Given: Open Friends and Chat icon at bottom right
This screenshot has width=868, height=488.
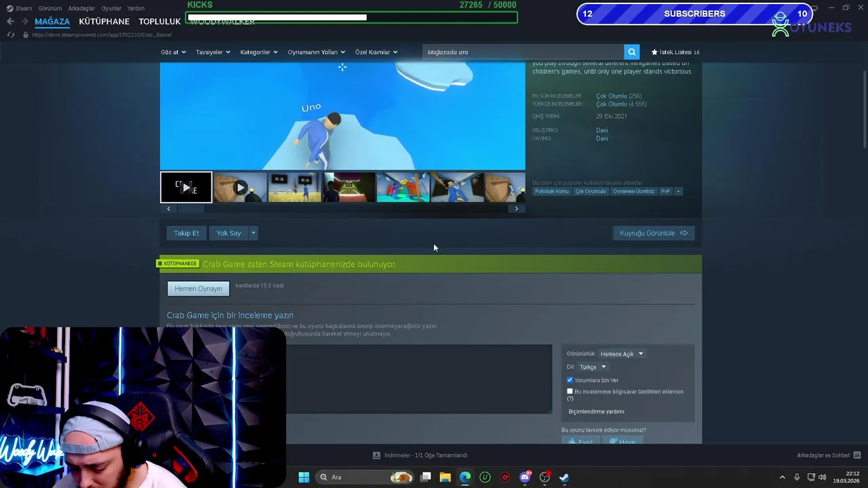Looking at the screenshot, I should click(856, 455).
